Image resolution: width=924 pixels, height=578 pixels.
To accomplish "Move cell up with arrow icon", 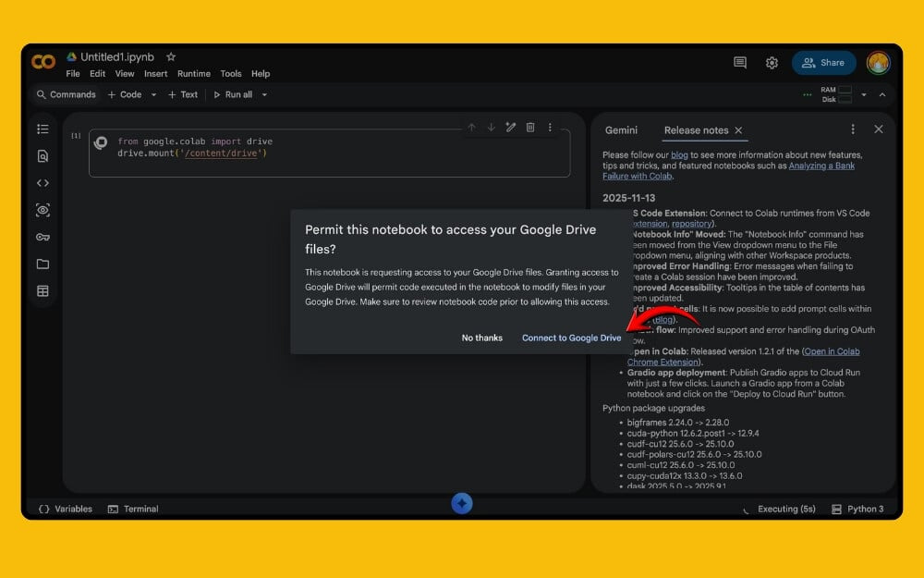I will click(471, 127).
